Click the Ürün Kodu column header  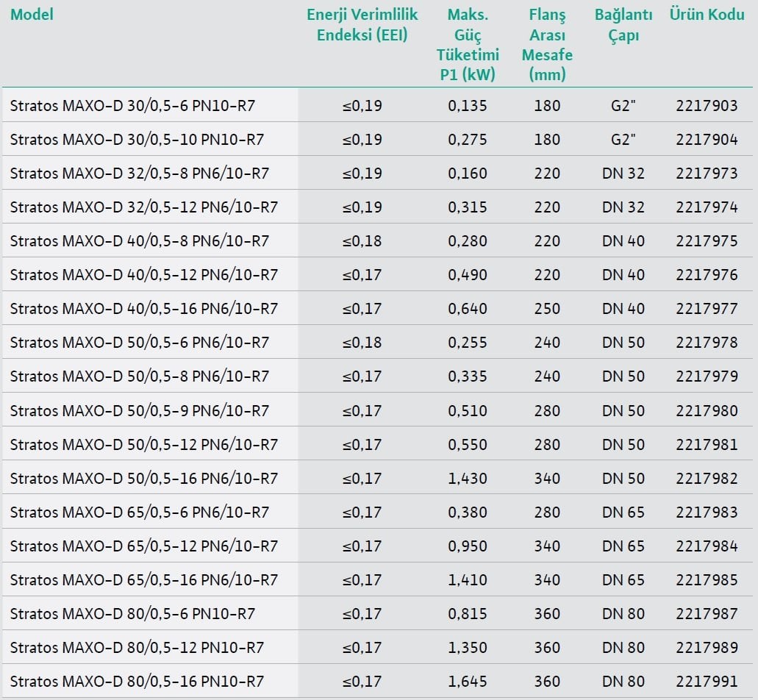(707, 15)
